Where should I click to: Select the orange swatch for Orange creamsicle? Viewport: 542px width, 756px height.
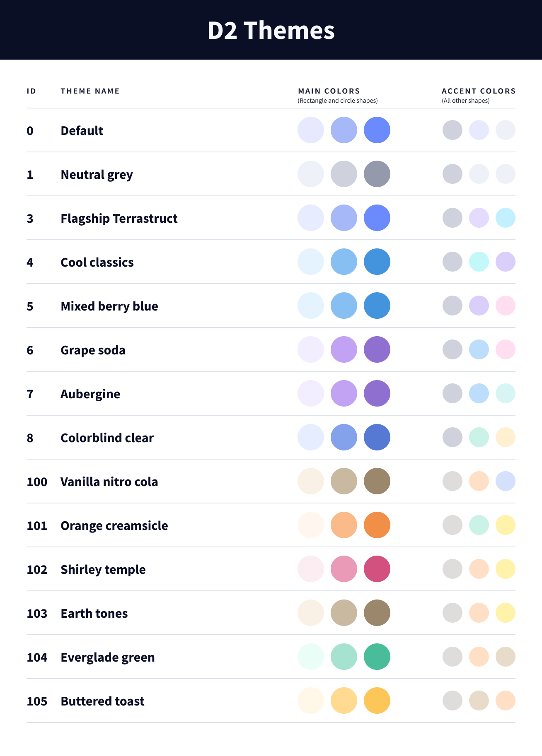click(x=377, y=525)
